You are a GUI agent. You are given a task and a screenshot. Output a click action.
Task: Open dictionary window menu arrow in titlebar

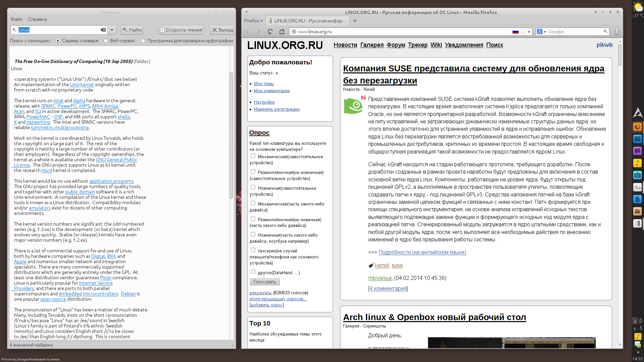[12, 12]
